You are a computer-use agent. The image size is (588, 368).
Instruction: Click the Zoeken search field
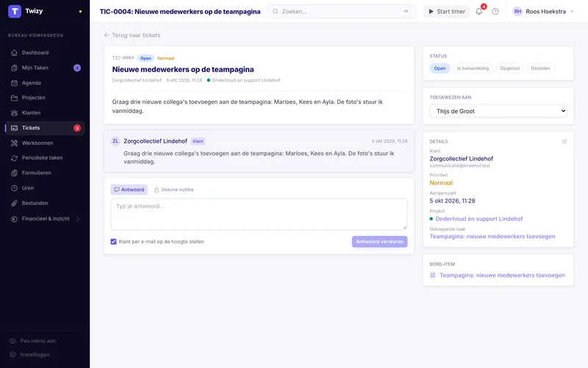[342, 11]
